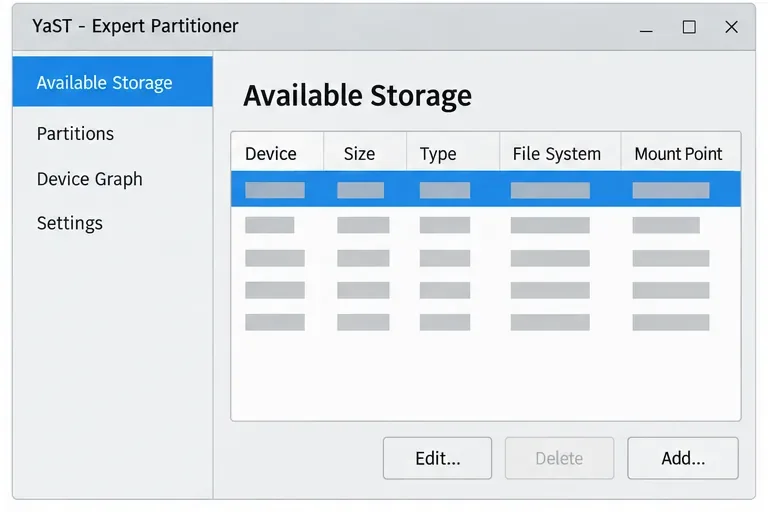
Task: Click the Type column header
Action: 453,153
